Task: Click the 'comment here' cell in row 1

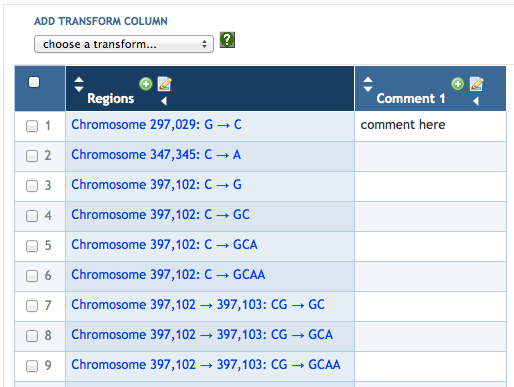Action: [x=430, y=126]
